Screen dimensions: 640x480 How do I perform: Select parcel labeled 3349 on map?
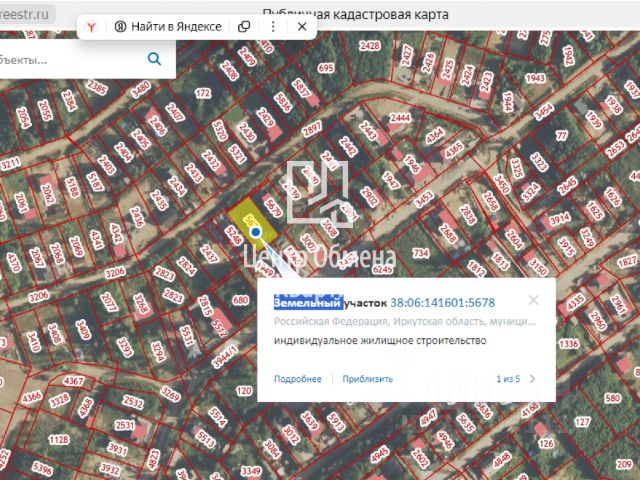pyautogui.click(x=250, y=472)
